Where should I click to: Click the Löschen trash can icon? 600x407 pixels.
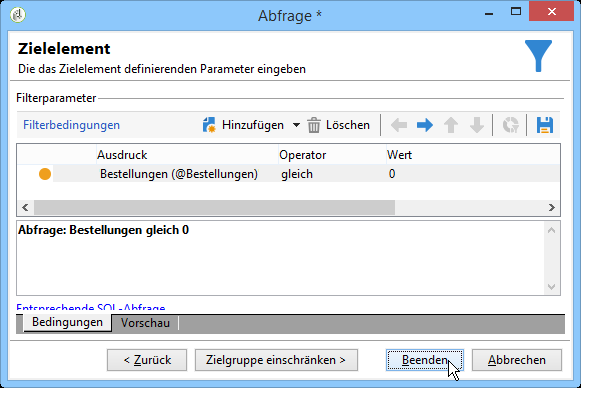314,125
